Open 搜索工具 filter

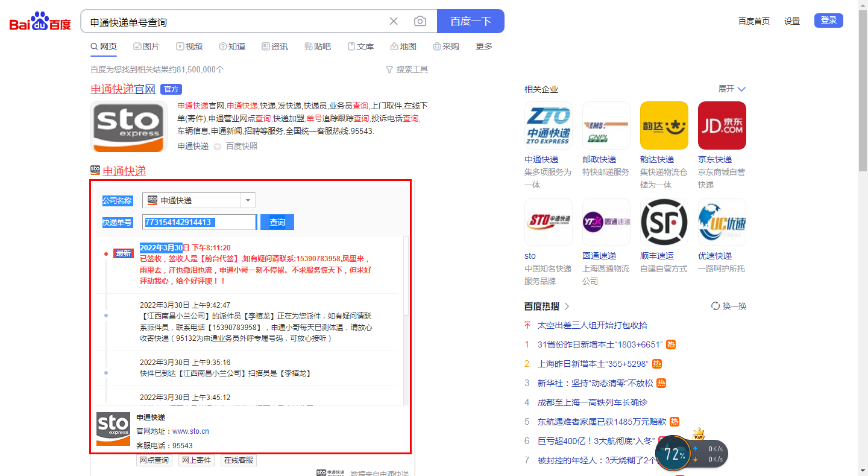coord(407,69)
